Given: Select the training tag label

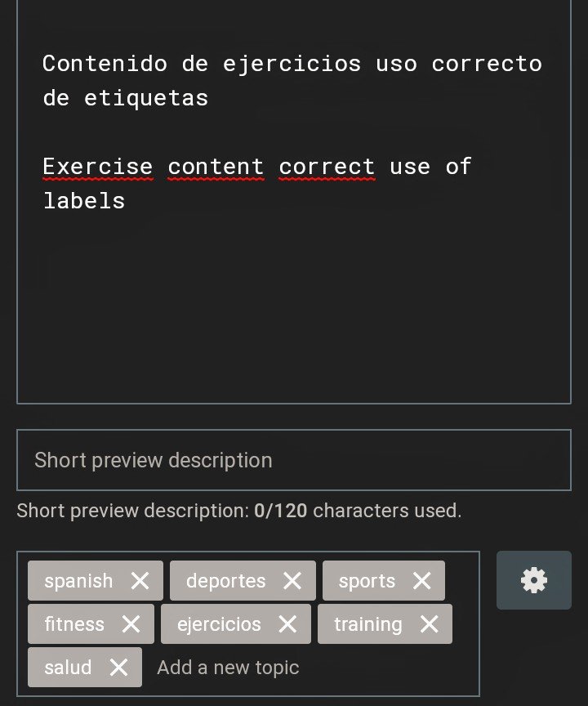Looking at the screenshot, I should pyautogui.click(x=368, y=624).
